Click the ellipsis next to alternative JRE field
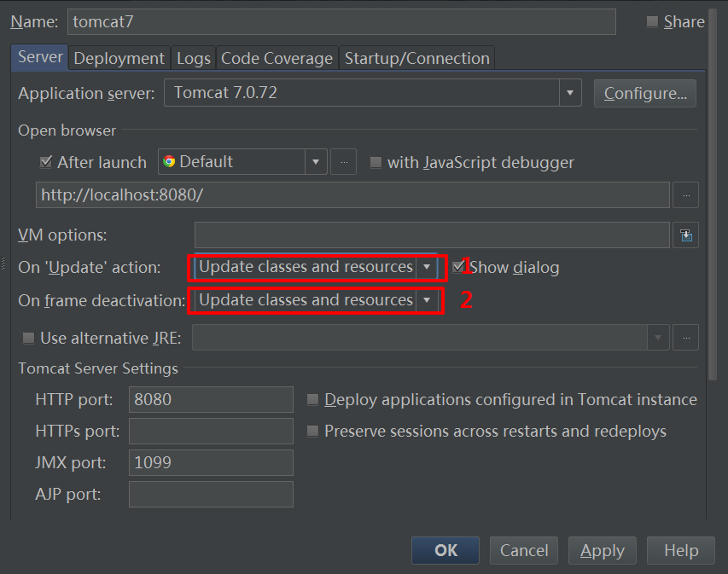 686,338
